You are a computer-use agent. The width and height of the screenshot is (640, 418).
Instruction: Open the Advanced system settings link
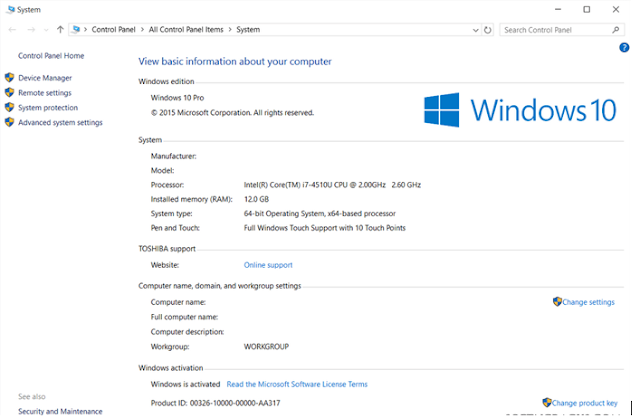click(x=60, y=122)
